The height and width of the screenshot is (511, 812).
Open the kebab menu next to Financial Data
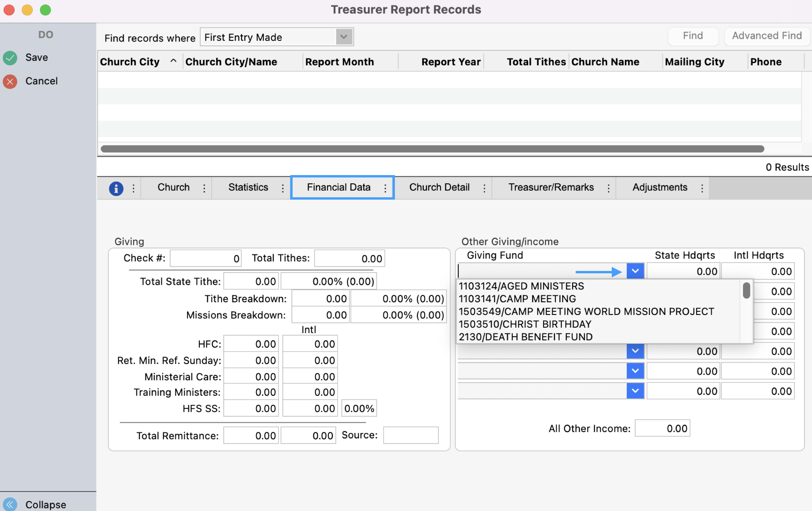[x=385, y=188]
